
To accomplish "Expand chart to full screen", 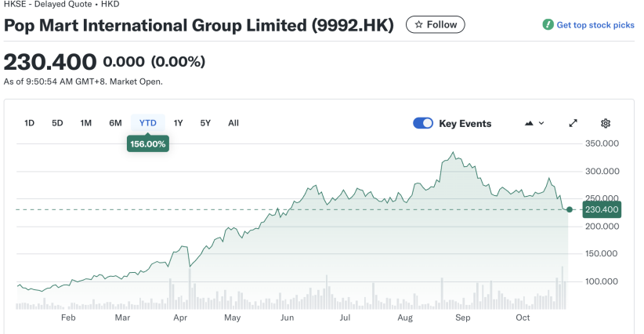I will (573, 123).
